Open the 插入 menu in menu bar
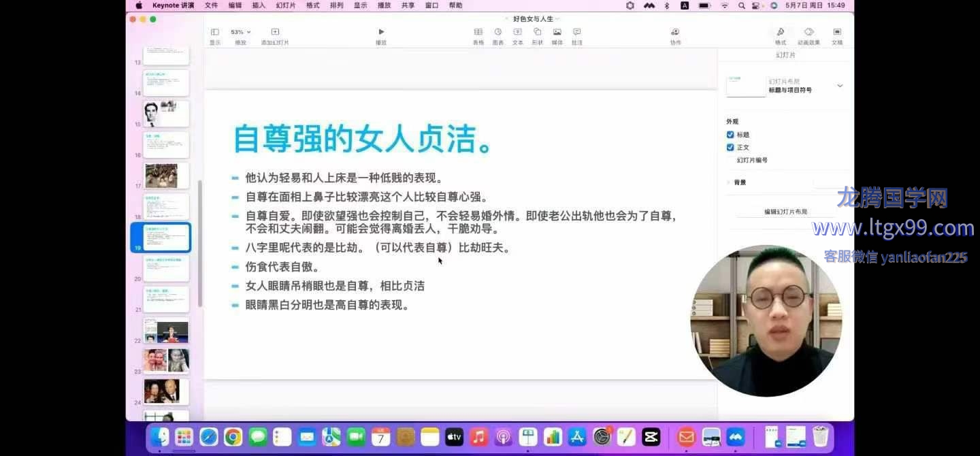The image size is (980, 456). click(259, 5)
